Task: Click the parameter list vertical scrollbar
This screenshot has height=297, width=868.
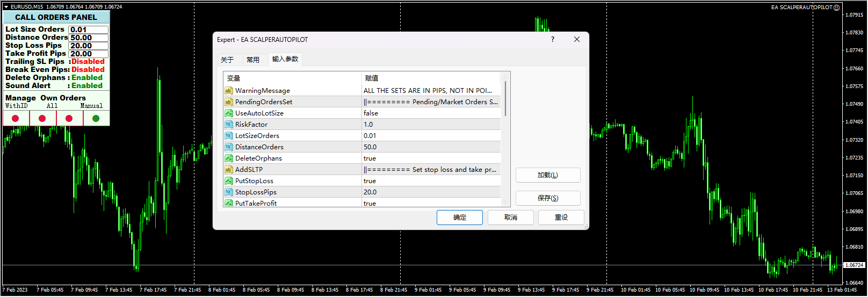Action: click(505, 99)
